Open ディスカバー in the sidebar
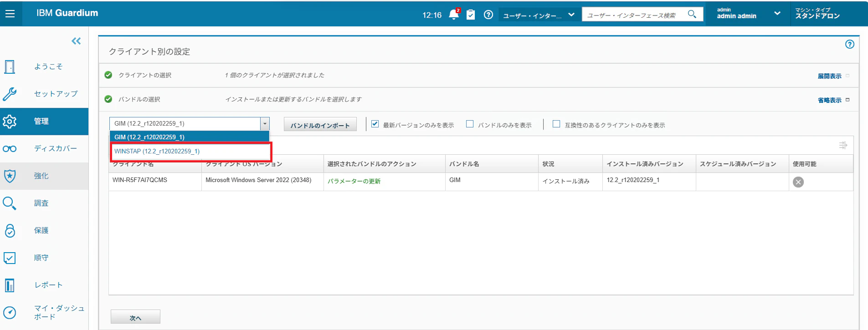Screen dimensions: 868x330 [x=56, y=148]
